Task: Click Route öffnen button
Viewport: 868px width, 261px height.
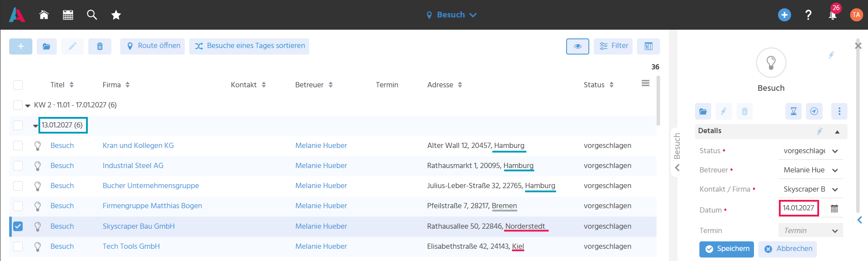Action: 152,46
